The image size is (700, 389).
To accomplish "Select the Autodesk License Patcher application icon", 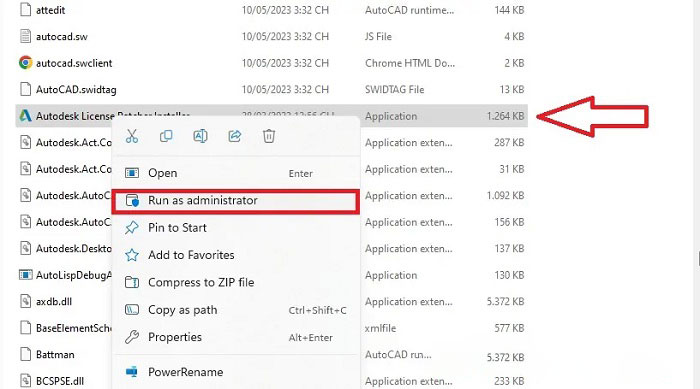I will [25, 116].
